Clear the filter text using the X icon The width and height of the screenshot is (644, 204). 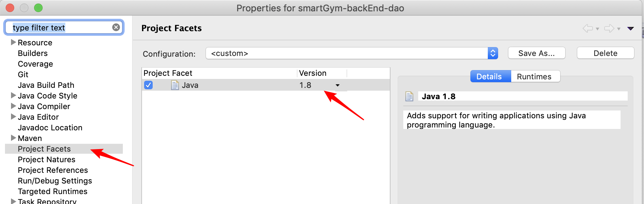click(x=115, y=27)
